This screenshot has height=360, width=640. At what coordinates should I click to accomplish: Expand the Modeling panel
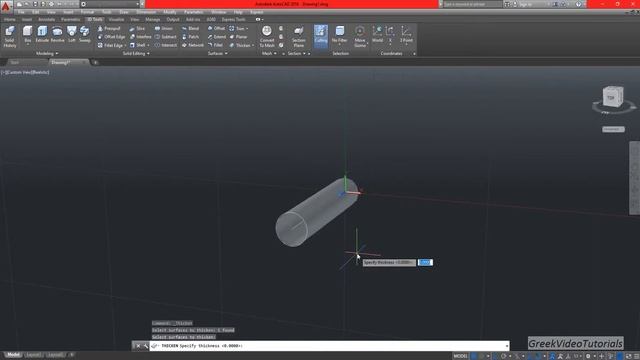click(47, 53)
